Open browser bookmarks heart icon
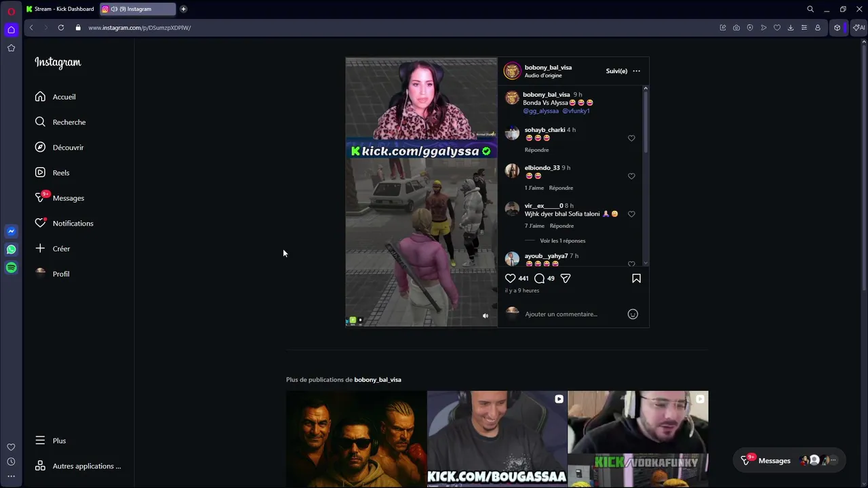The width and height of the screenshot is (868, 488). click(x=777, y=28)
